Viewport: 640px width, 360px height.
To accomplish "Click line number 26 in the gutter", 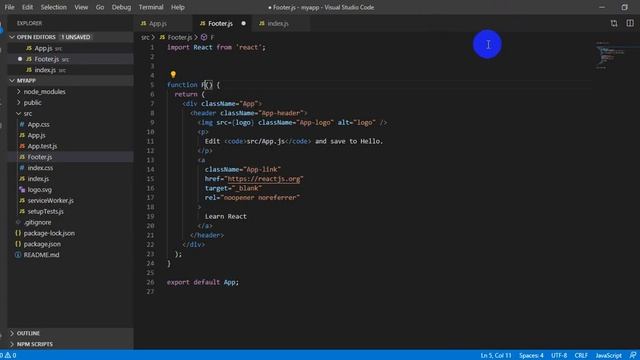I will pos(150,282).
